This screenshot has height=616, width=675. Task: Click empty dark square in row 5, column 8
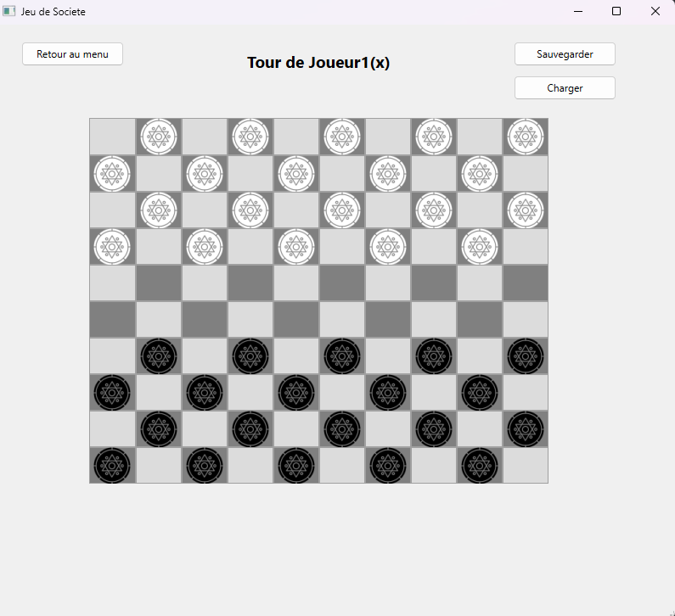coord(434,283)
